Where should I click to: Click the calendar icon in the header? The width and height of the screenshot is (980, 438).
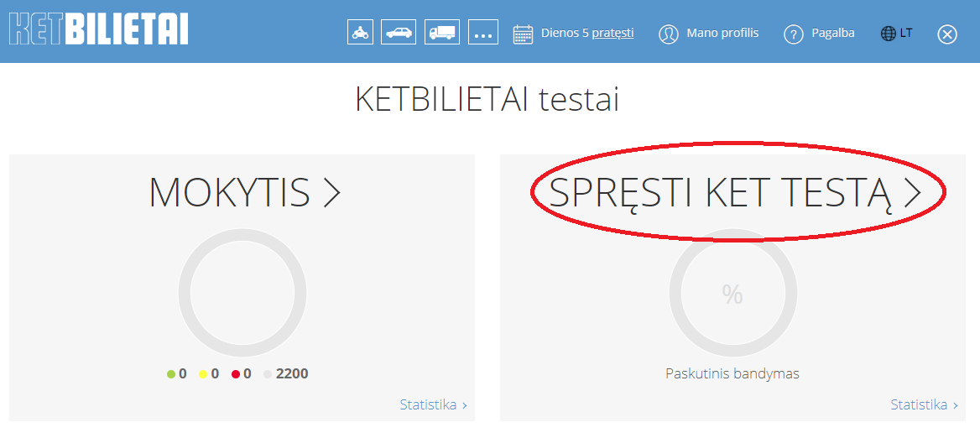(x=523, y=34)
